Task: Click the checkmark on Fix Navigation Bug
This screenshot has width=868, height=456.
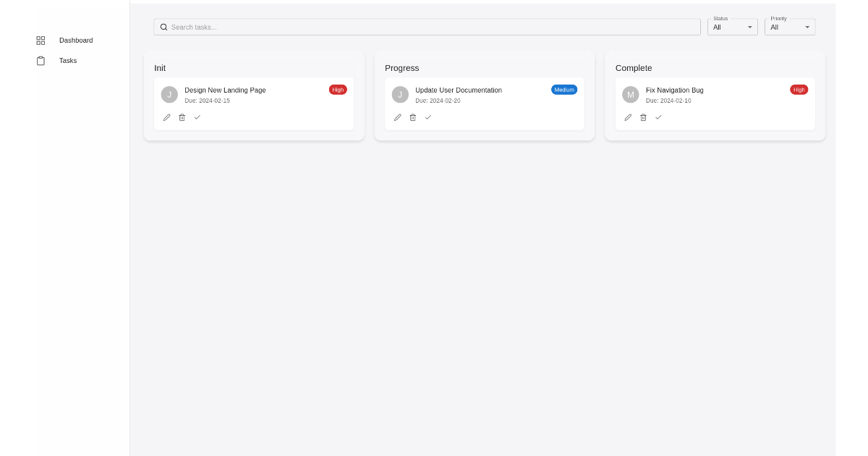Action: [x=658, y=117]
